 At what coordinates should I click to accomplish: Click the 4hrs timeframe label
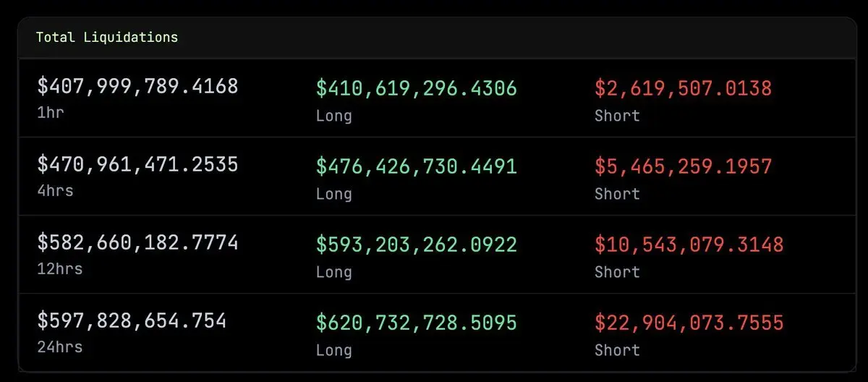pyautogui.click(x=55, y=191)
